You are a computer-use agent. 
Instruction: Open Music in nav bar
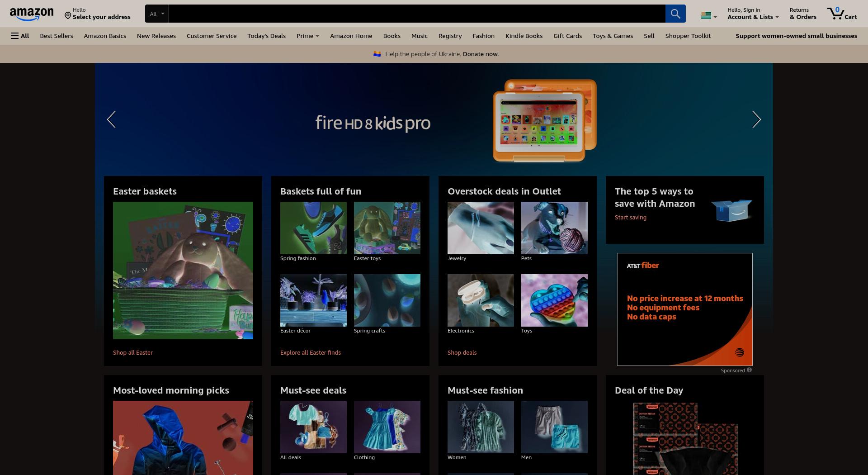tap(420, 36)
